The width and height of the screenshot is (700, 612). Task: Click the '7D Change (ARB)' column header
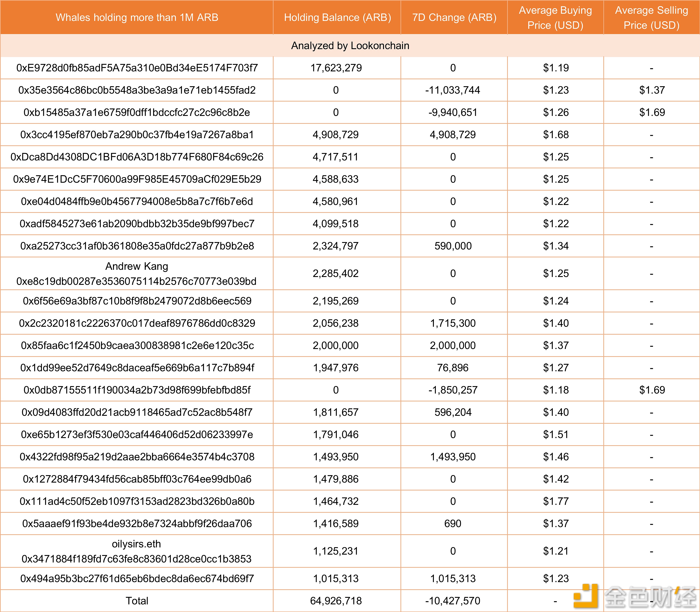coord(454,17)
